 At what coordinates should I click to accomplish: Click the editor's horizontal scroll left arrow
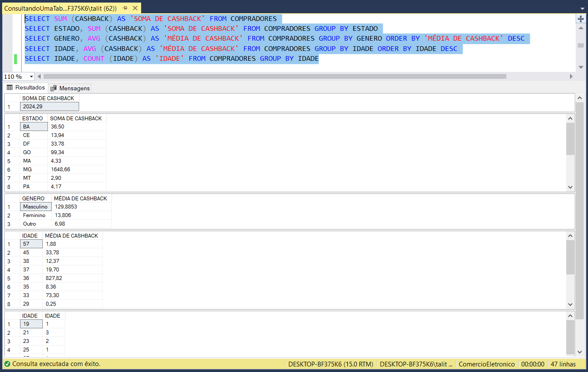click(39, 77)
